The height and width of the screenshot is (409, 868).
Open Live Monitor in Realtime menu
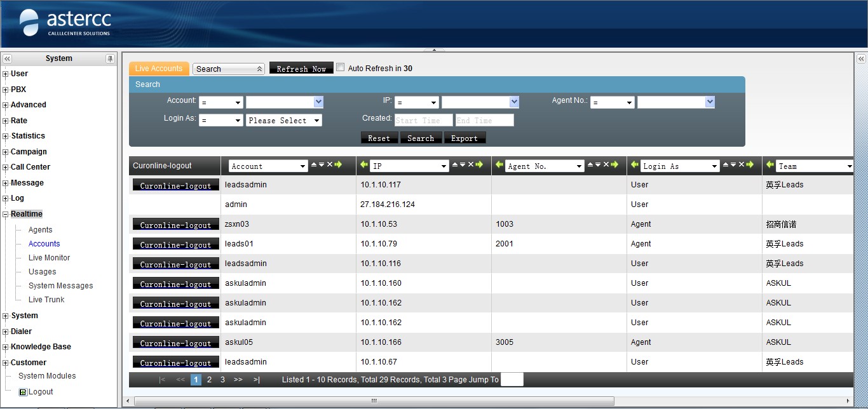pyautogui.click(x=49, y=258)
